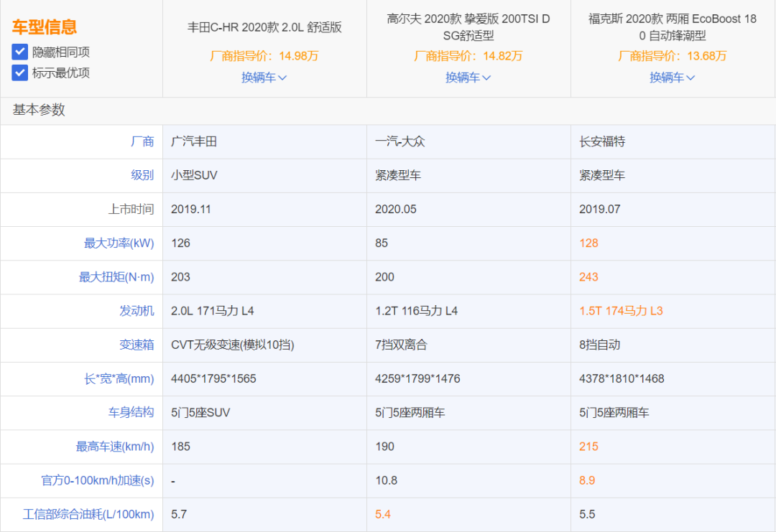Uncheck the 标示最优项 checkbox

(20, 73)
